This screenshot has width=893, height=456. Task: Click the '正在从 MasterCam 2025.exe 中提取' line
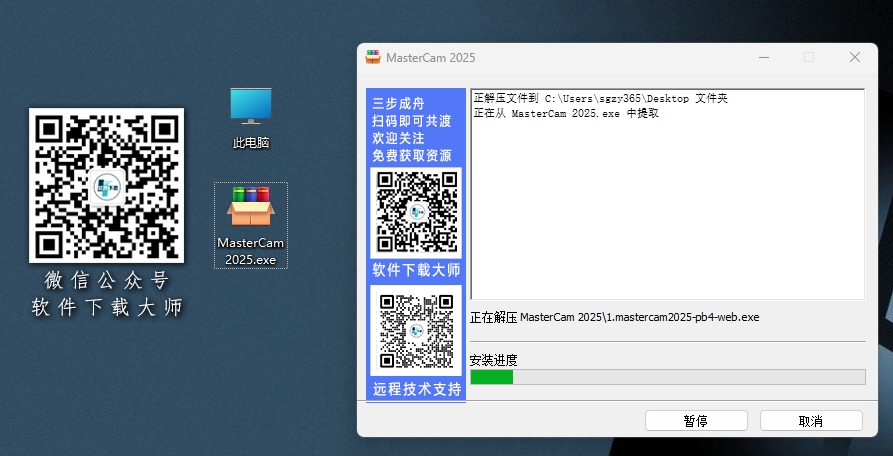click(x=566, y=113)
